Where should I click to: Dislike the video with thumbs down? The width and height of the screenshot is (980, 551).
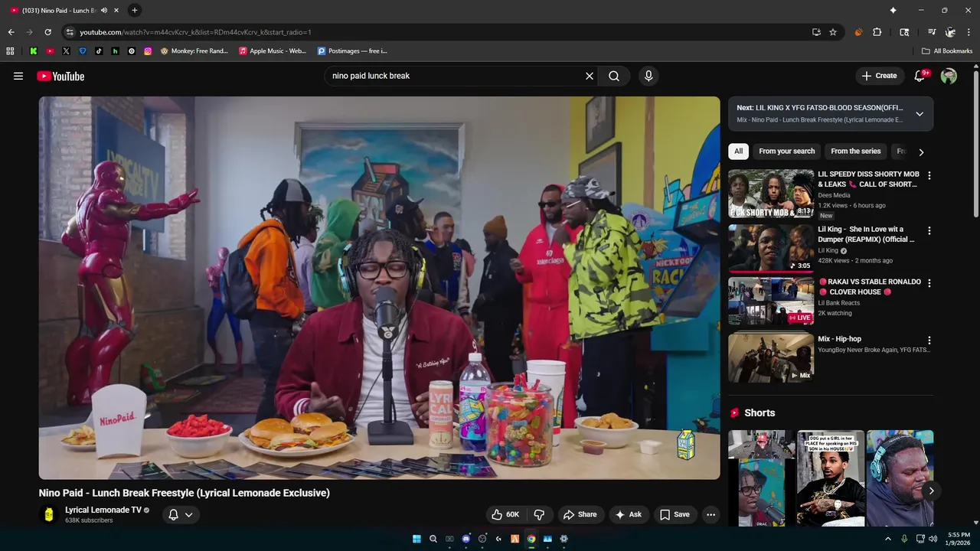click(539, 514)
